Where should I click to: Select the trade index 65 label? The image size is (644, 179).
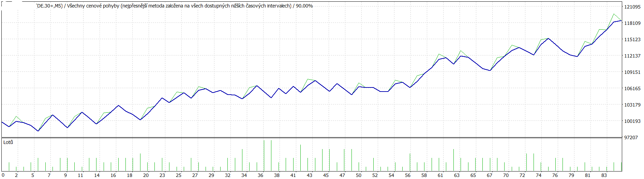473,175
